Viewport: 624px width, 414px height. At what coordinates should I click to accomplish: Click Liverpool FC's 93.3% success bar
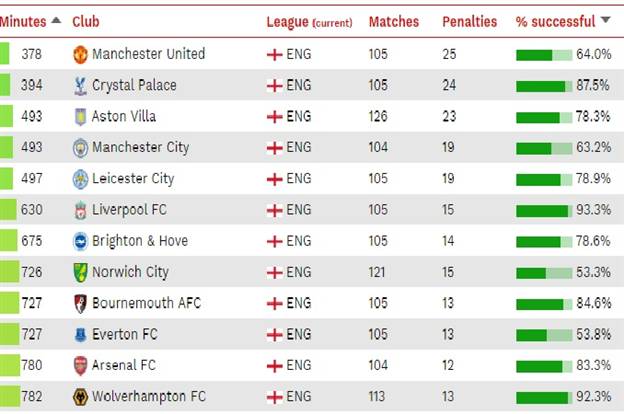click(x=544, y=210)
